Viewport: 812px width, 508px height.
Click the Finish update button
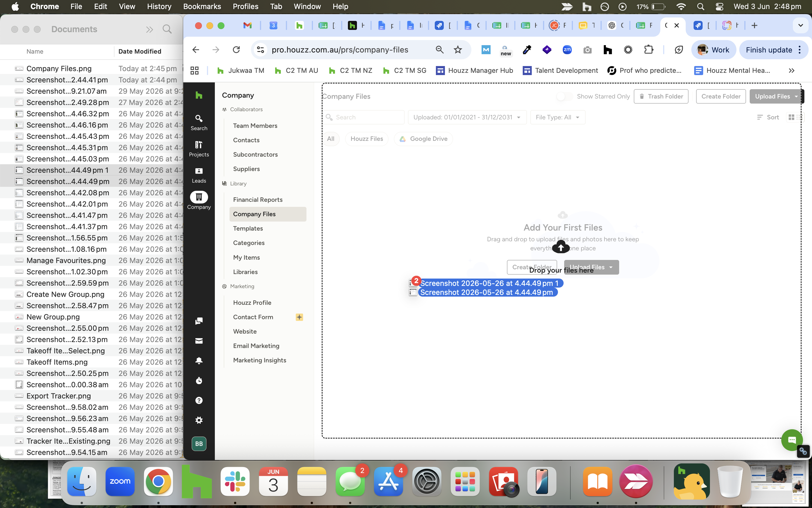coord(769,50)
